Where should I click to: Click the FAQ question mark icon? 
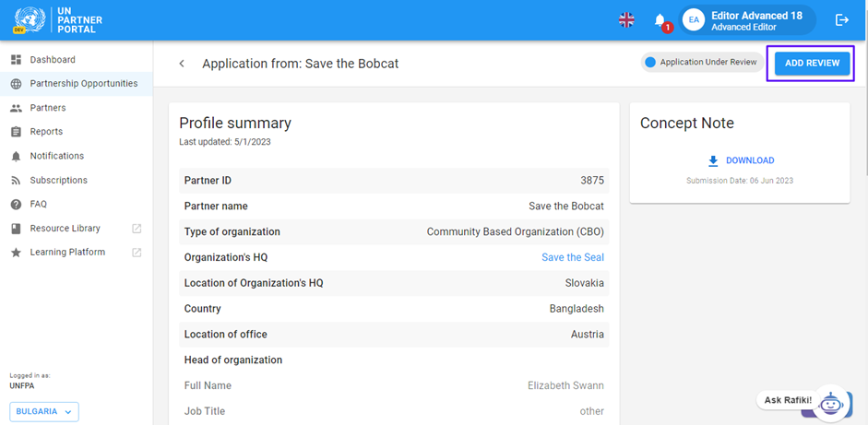[16, 204]
